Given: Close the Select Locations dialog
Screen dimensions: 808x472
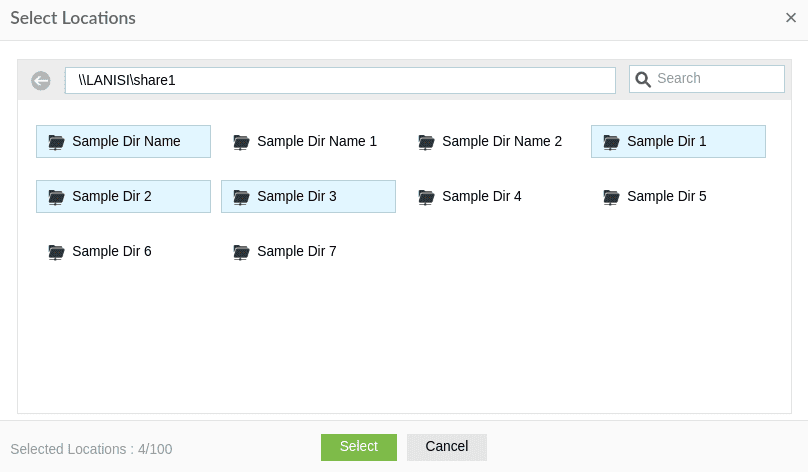Looking at the screenshot, I should pos(790,18).
